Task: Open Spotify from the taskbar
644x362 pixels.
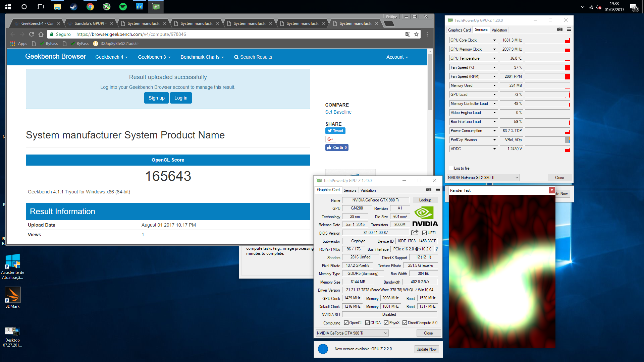Action: (x=123, y=6)
